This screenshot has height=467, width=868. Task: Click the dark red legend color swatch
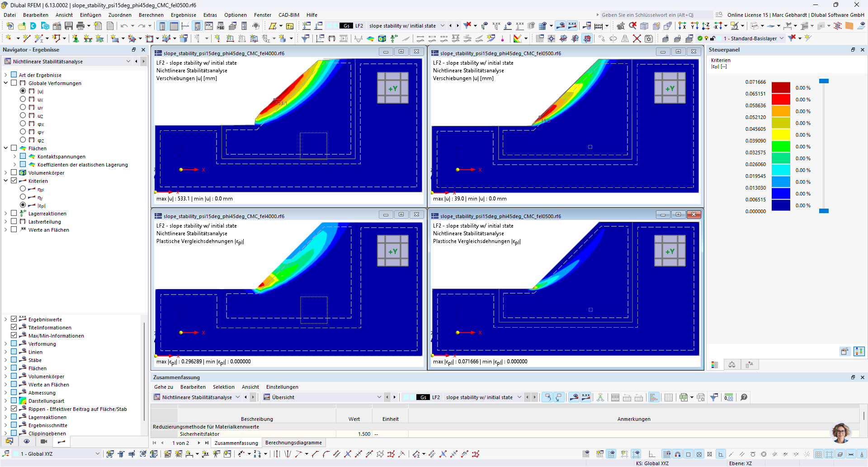point(781,88)
